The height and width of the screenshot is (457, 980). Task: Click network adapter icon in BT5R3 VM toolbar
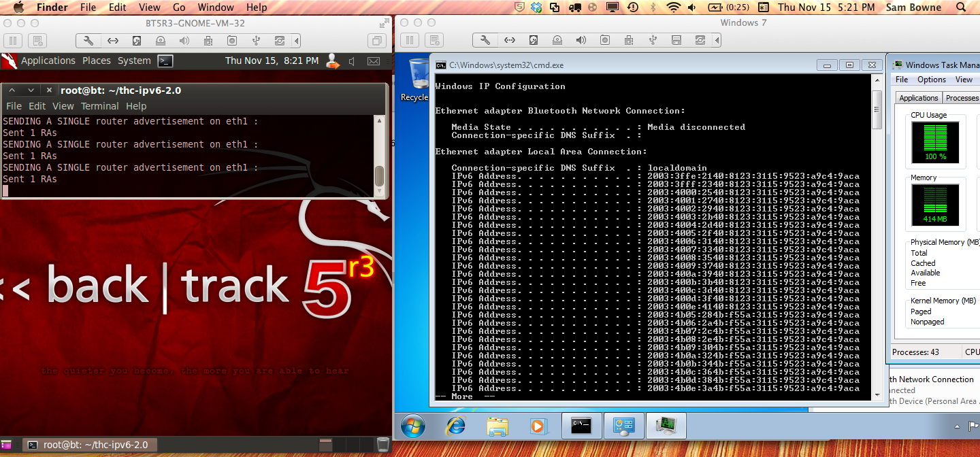click(x=112, y=41)
